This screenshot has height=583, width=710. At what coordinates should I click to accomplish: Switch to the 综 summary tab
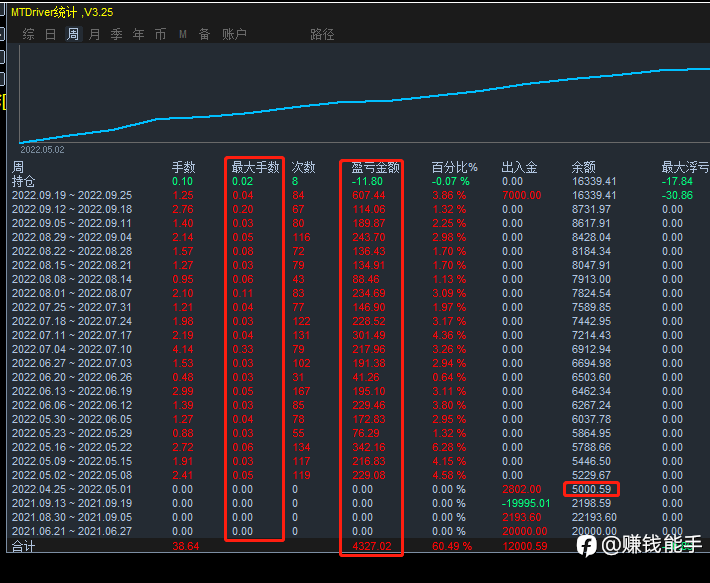click(x=28, y=34)
